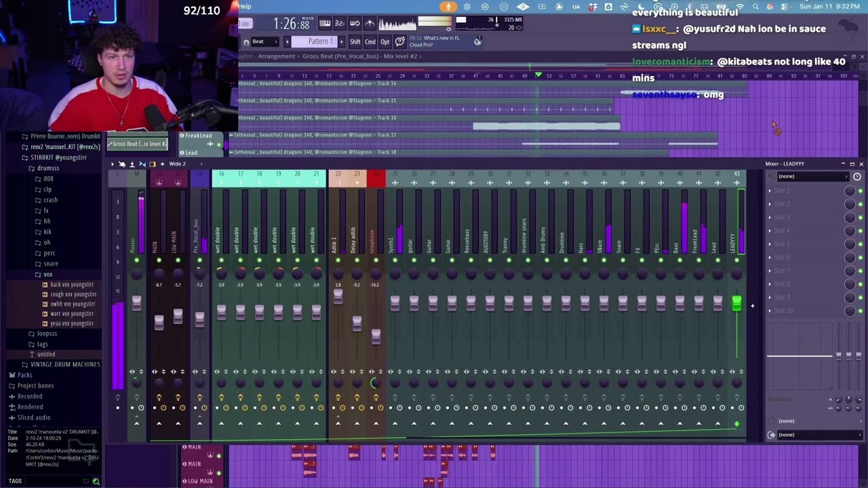The height and width of the screenshot is (488, 868).
Task: Mute the Master mixer track
Action: click(x=136, y=260)
